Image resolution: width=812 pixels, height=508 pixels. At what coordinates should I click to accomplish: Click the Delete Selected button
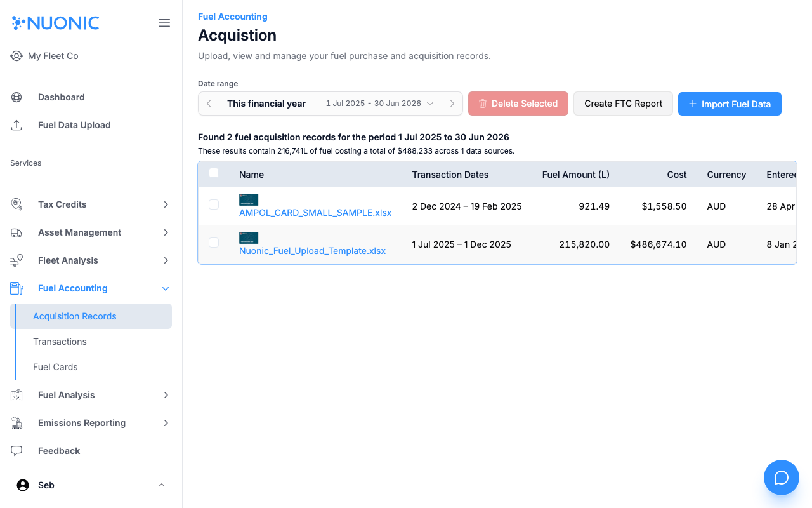pos(518,104)
